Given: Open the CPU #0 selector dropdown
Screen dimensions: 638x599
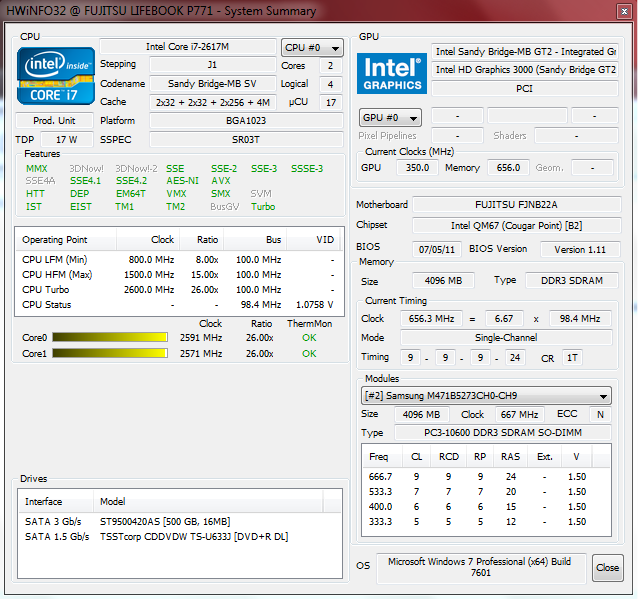Looking at the screenshot, I should (312, 48).
